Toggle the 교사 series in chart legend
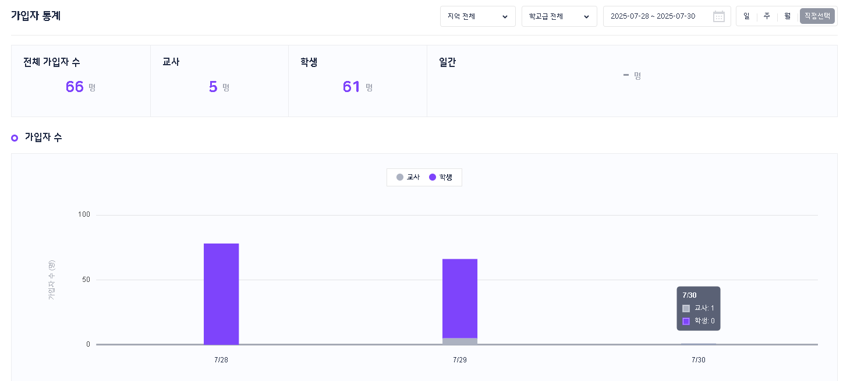Viewport: 868px width, 381px height. 408,177
